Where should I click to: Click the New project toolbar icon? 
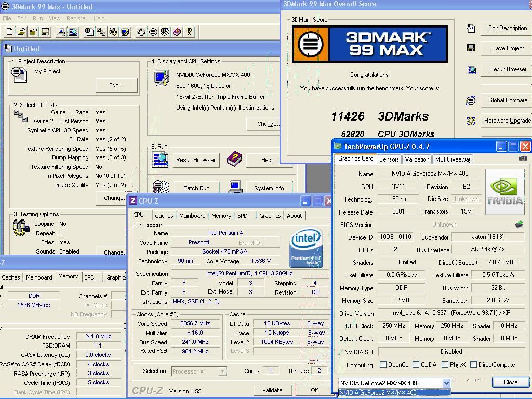(x=9, y=32)
